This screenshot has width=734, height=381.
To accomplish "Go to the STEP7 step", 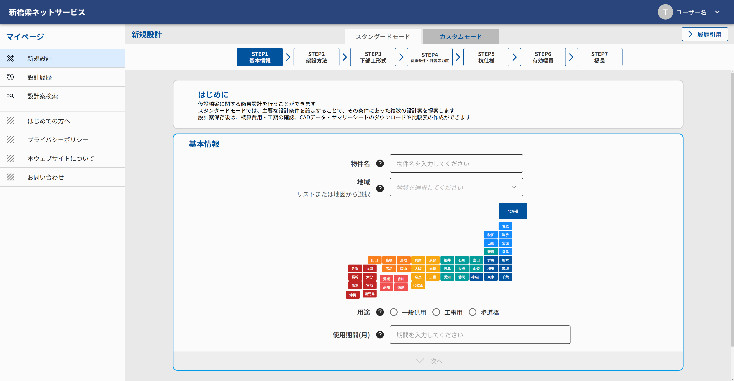I will pyautogui.click(x=599, y=57).
